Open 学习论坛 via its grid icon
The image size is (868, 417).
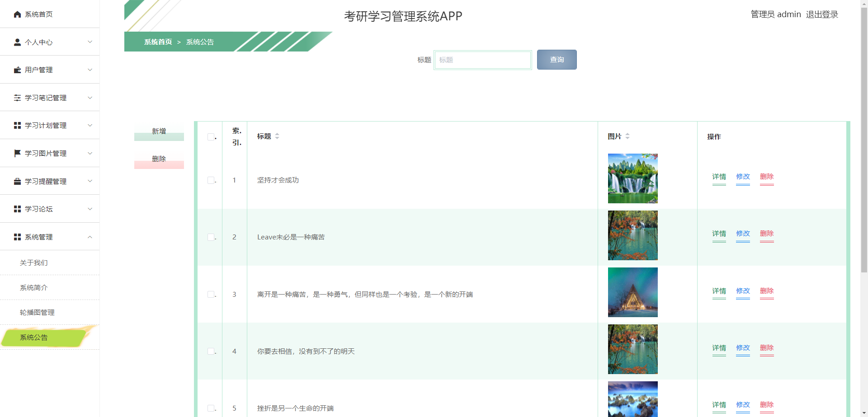click(17, 208)
